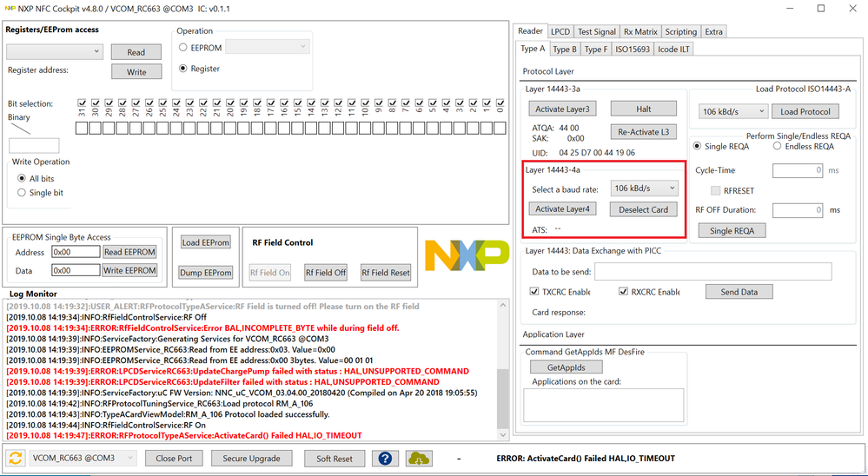
Task: Choose Single bit write operation
Action: click(22, 193)
